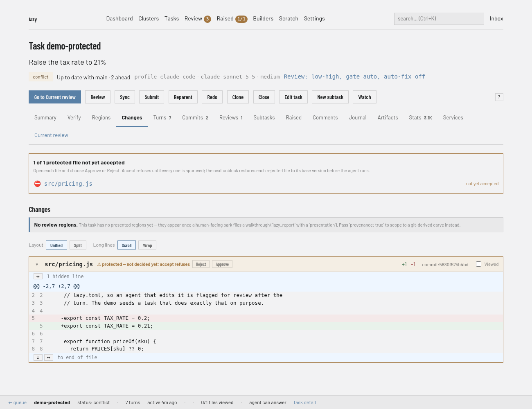Open Review in top navigation
The height and width of the screenshot is (409, 532).
198,19
